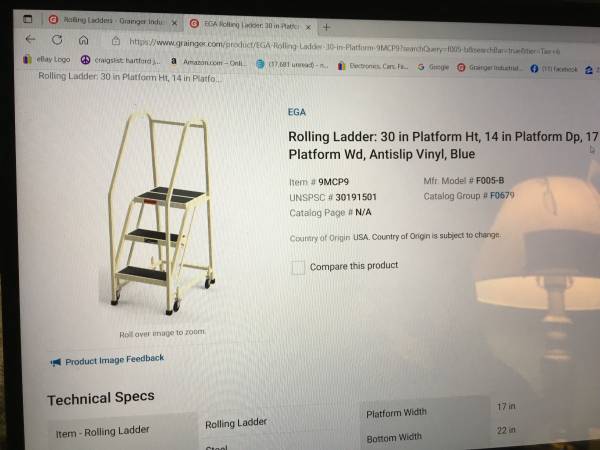Viewport: 600px width, 450px height.
Task: Open the eBay Logo bookmark
Action: pyautogui.click(x=47, y=59)
